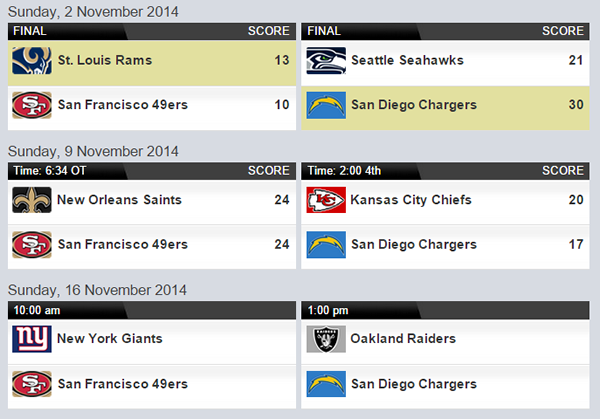Click the San Diego Chargers score of 30

(574, 105)
